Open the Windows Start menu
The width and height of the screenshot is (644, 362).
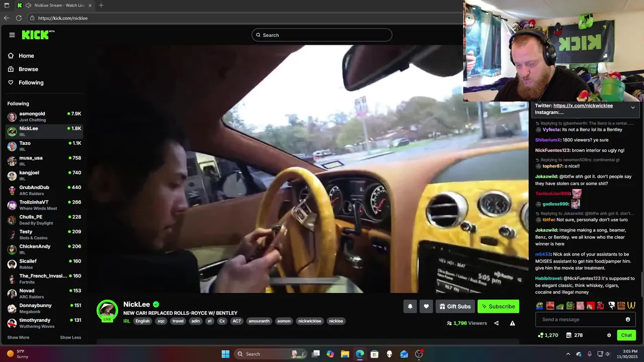click(225, 354)
